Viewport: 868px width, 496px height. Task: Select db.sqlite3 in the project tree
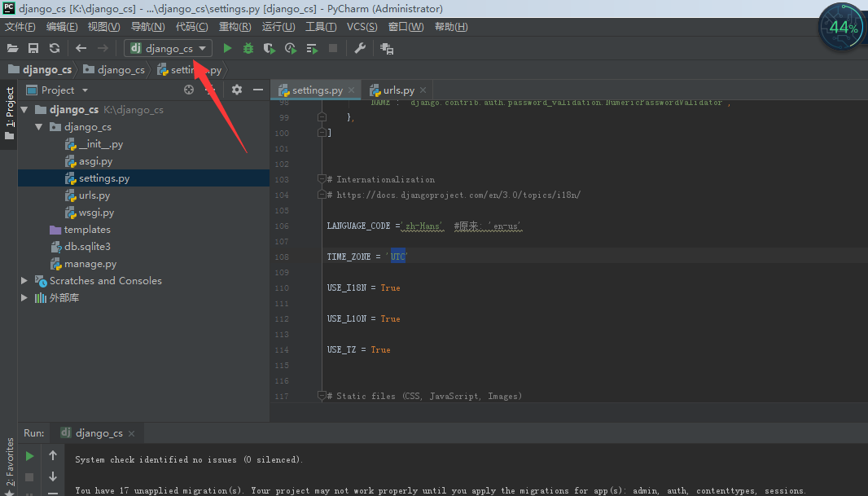coord(87,246)
